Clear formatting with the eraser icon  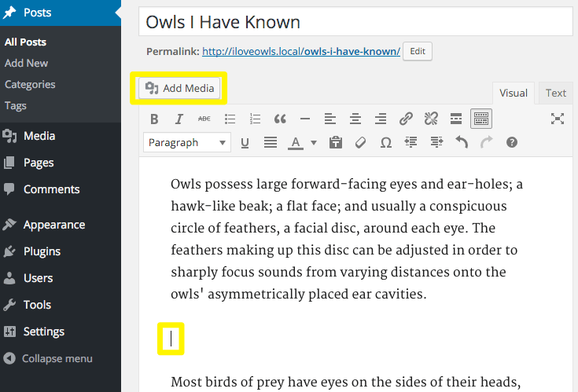point(360,142)
